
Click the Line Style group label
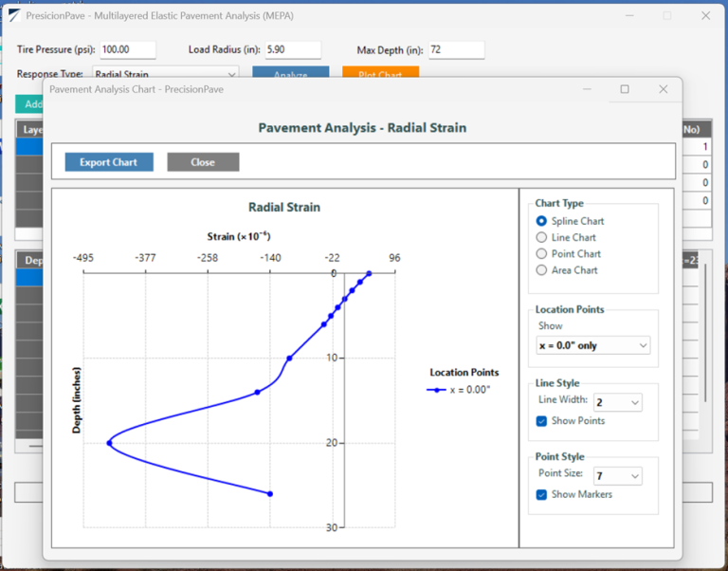(557, 383)
